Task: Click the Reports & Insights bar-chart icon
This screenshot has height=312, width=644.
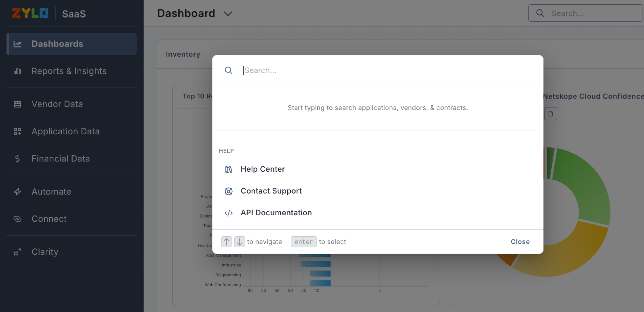Action: (17, 71)
